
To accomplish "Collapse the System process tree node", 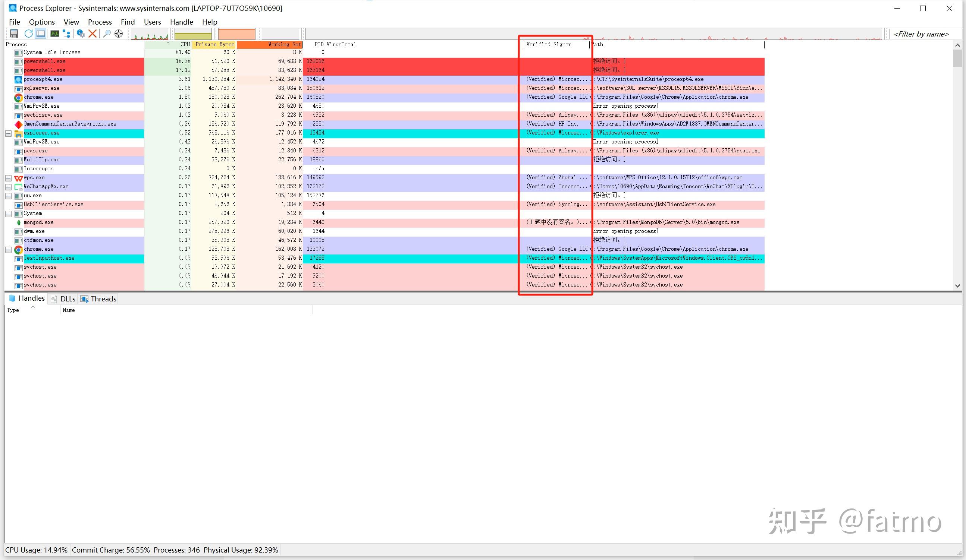I will (8, 214).
